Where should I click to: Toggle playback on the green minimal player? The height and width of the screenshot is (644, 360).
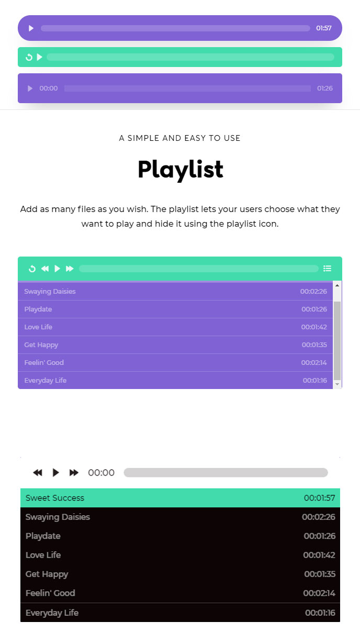(39, 57)
